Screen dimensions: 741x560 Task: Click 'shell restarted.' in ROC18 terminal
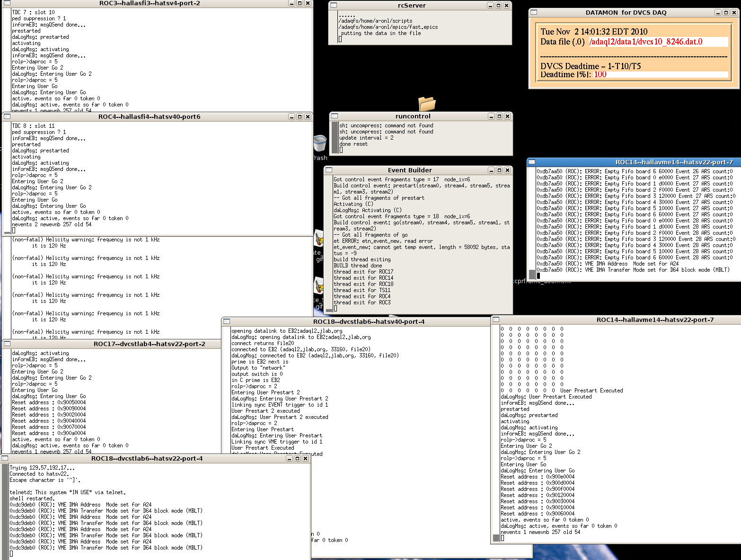coord(32,498)
